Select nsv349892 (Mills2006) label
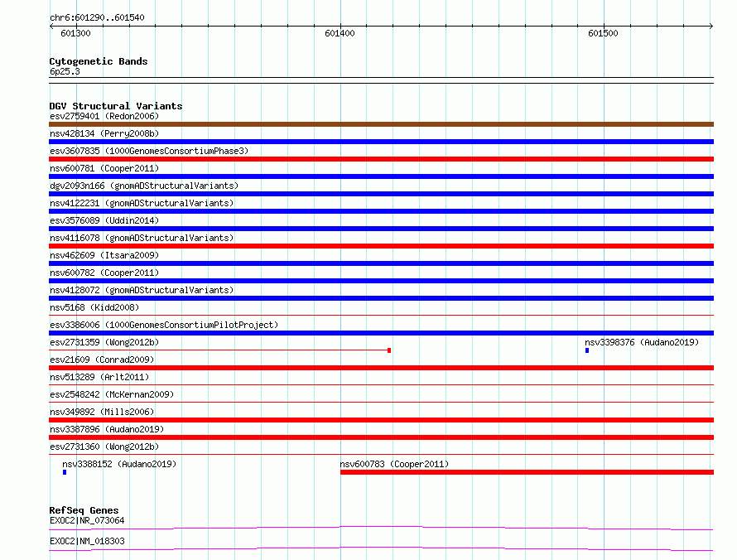The image size is (737, 560). pos(102,412)
